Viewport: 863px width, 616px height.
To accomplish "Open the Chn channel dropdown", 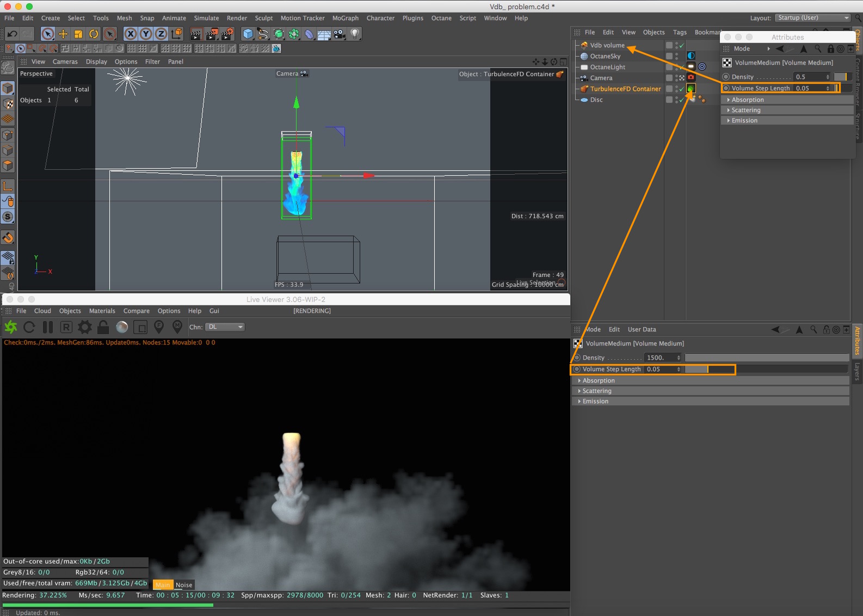I will coord(225,327).
